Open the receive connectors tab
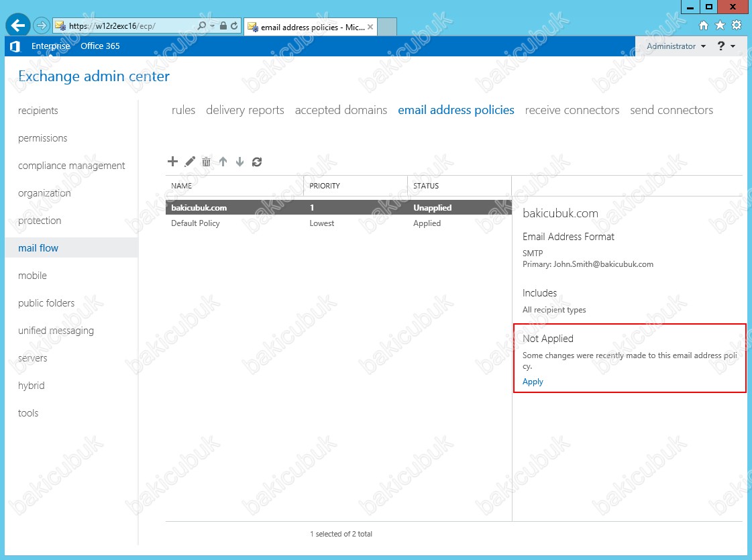Viewport: 752px width, 560px height. [x=572, y=110]
